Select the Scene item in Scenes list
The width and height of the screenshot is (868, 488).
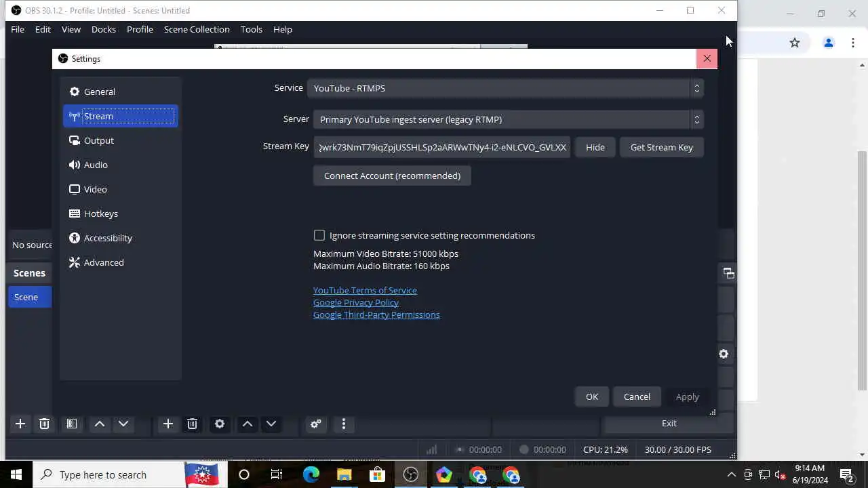pyautogui.click(x=30, y=297)
